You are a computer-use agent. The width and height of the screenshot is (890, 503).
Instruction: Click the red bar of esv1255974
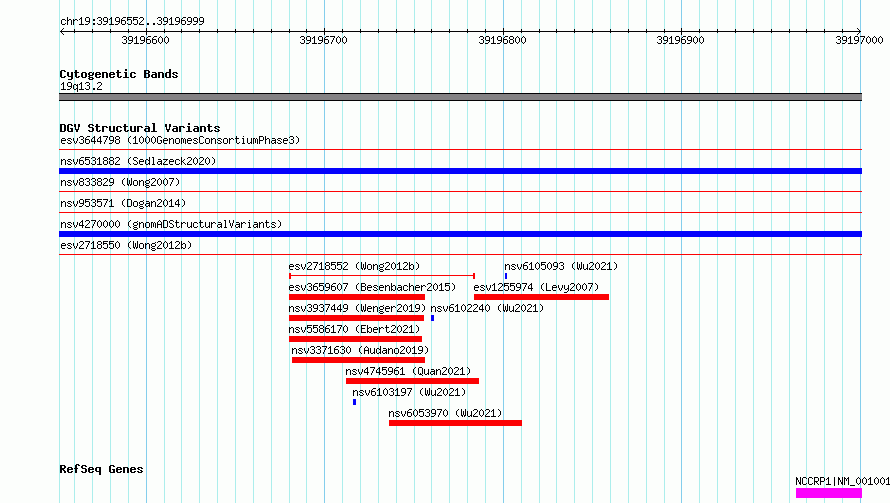[x=541, y=297]
